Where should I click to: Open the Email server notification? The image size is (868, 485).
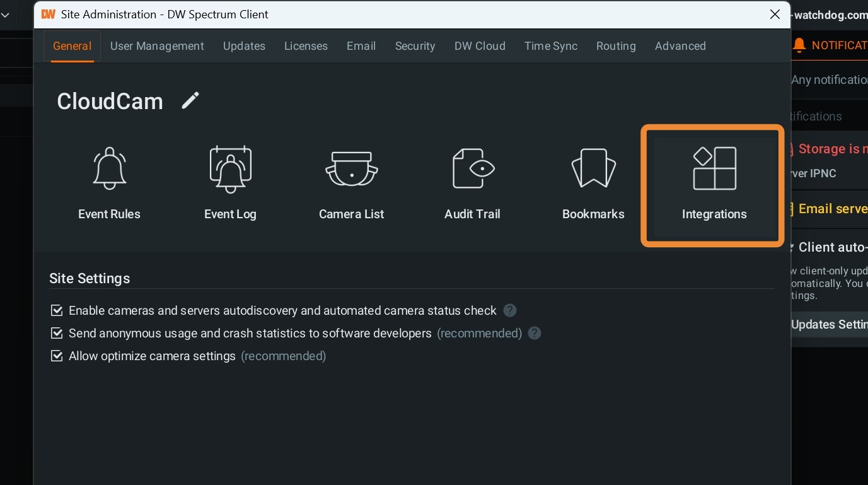click(x=830, y=209)
